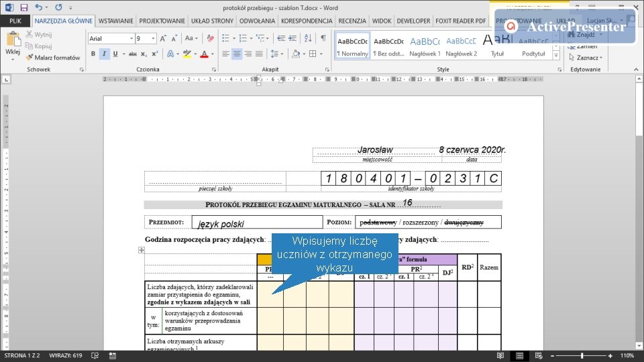The height and width of the screenshot is (362, 644).
Task: Toggle bold formatting
Action: click(x=93, y=54)
